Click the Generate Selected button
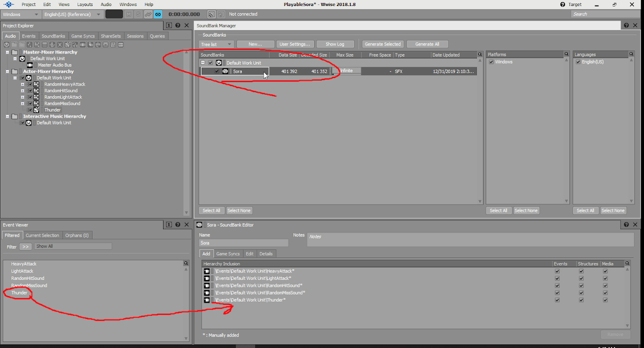Screen dimensions: 644x348 pyautogui.click(x=383, y=44)
